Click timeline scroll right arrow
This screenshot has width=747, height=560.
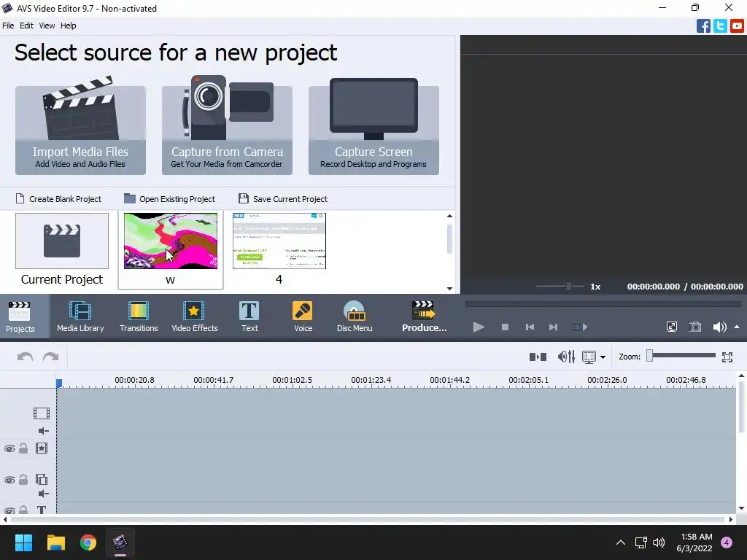point(731,519)
